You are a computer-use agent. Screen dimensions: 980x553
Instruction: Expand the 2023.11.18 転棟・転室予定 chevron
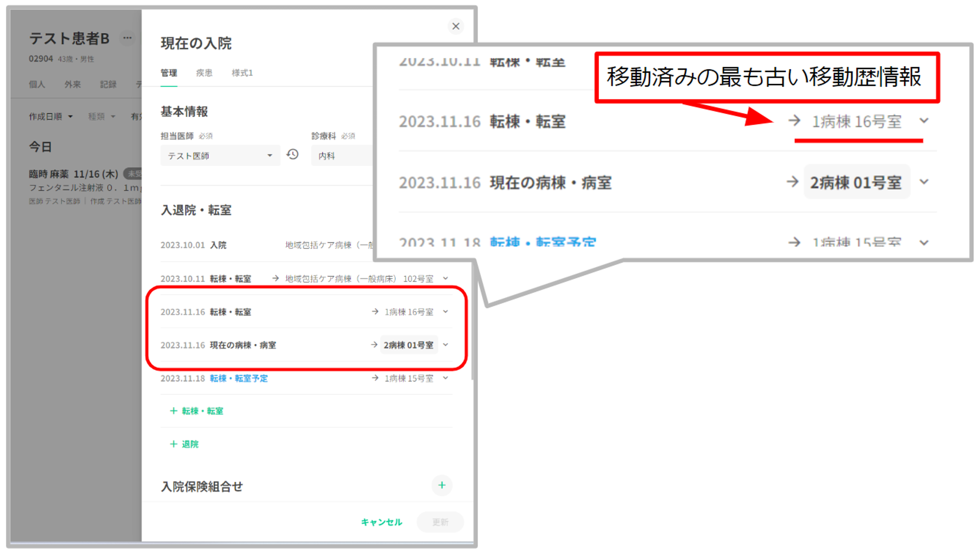pos(445,378)
